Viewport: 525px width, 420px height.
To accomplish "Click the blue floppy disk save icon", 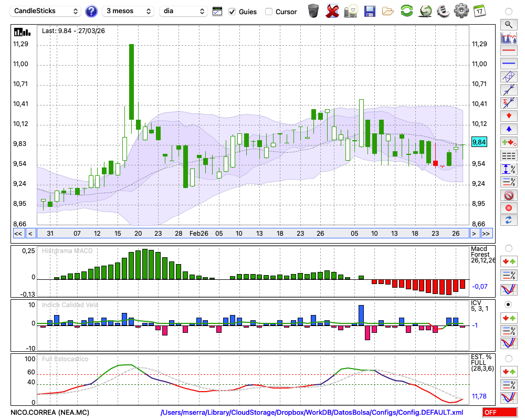I will [x=370, y=11].
